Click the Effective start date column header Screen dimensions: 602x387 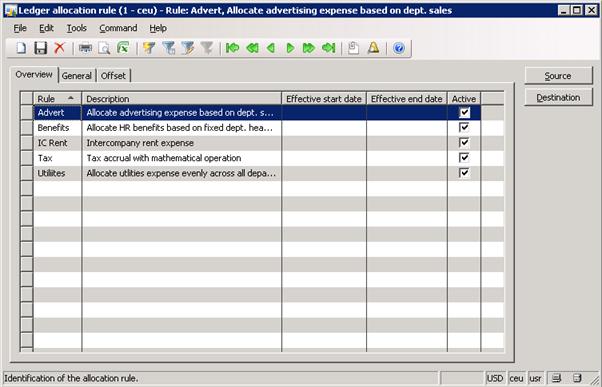(324, 99)
